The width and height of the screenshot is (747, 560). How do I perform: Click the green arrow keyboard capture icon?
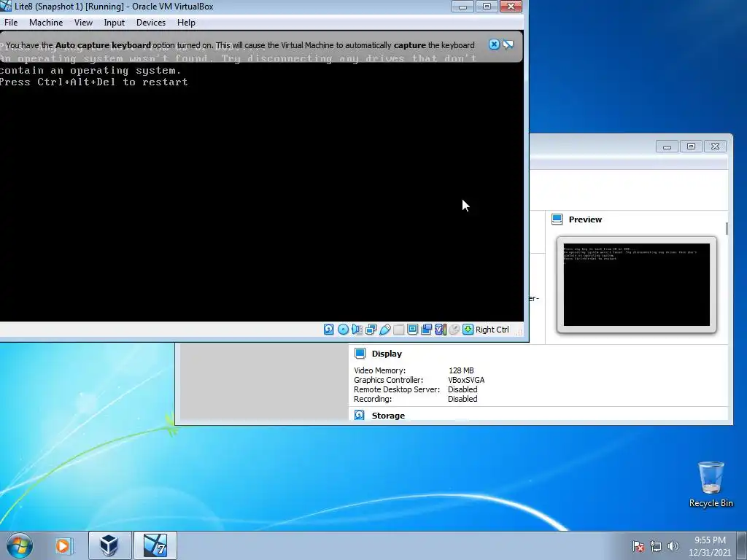coord(468,330)
